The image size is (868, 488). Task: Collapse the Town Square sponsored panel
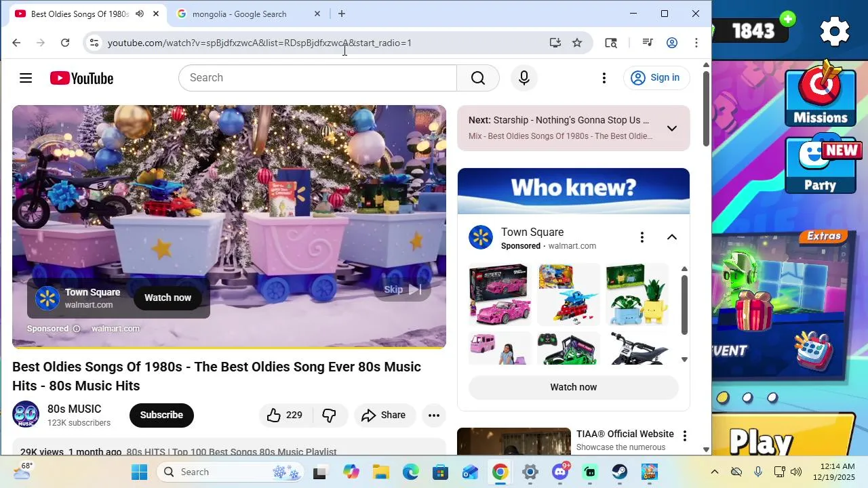(671, 237)
